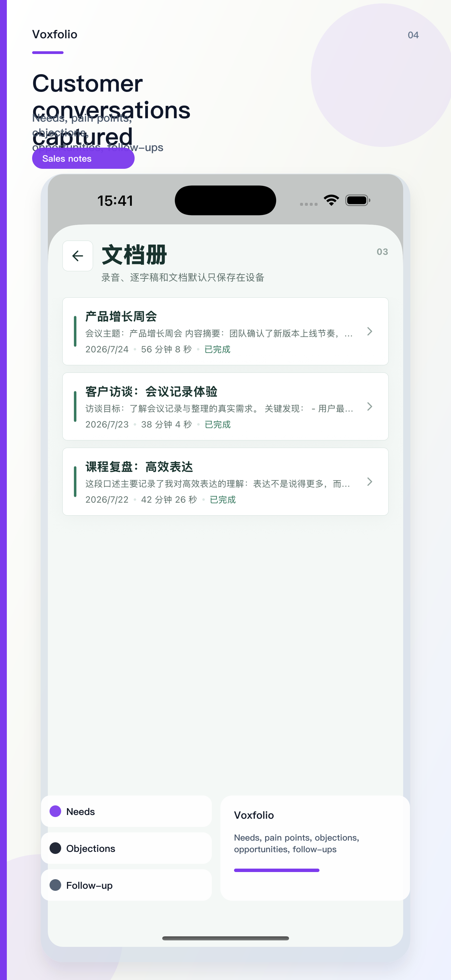The width and height of the screenshot is (451, 980).
Task: Click the 03 label beside 文档册
Action: [x=382, y=252]
